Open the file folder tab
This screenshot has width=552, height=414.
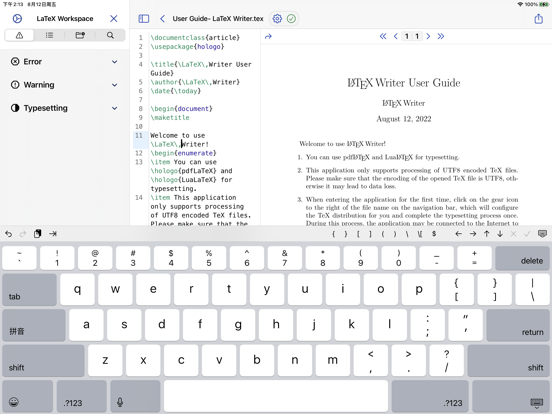tap(80, 35)
